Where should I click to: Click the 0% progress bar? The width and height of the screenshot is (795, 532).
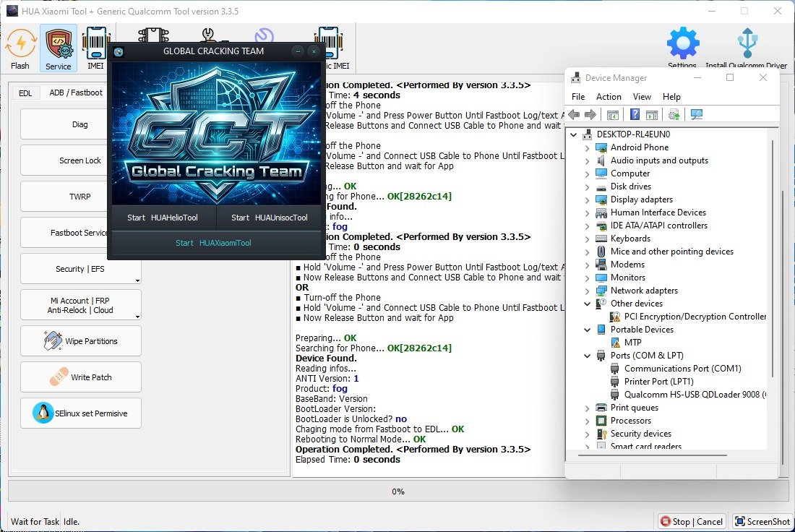397,492
